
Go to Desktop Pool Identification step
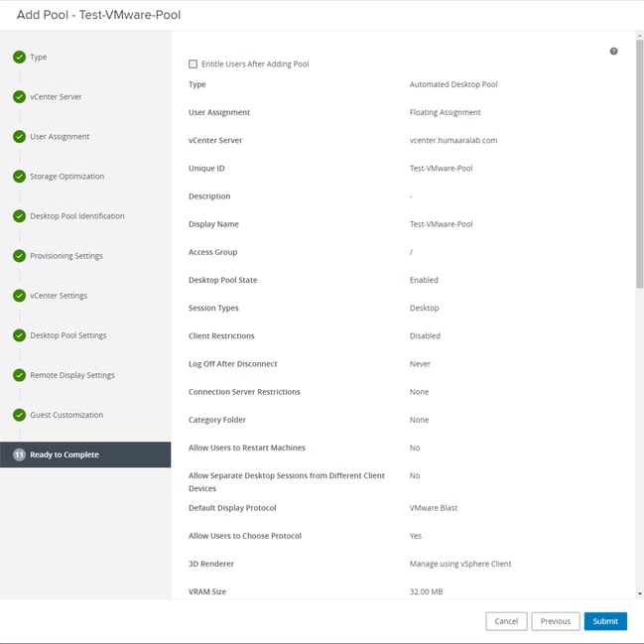pos(77,216)
